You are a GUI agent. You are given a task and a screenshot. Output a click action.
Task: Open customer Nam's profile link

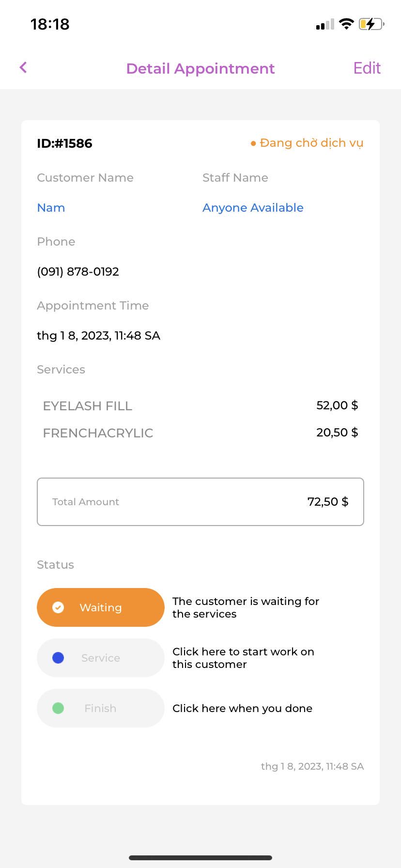(51, 208)
